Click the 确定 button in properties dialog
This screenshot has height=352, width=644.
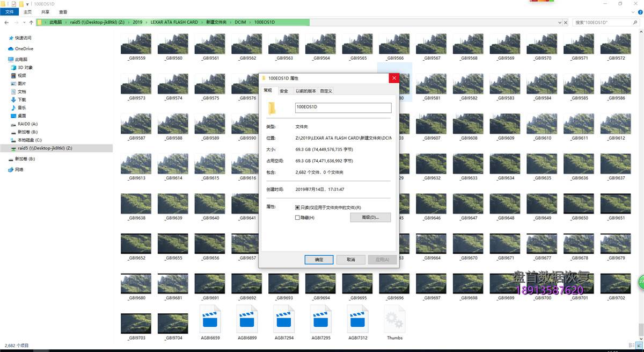coord(319,260)
